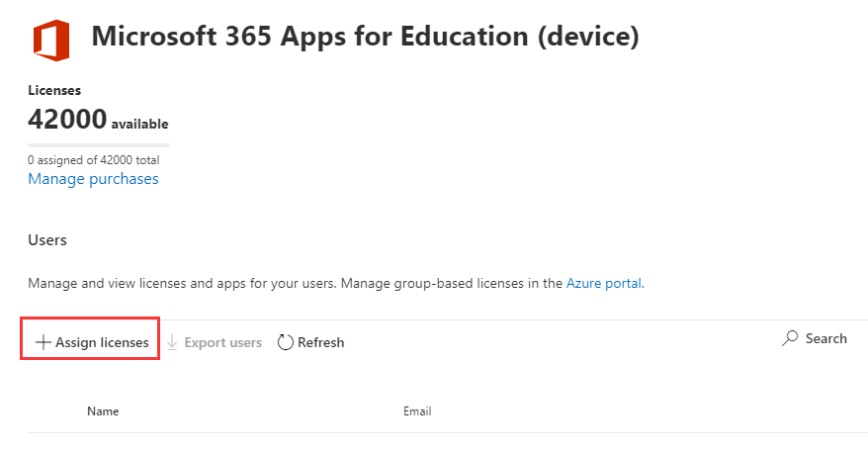Open the Manage purchases link
This screenshot has width=868, height=452.
pos(93,179)
